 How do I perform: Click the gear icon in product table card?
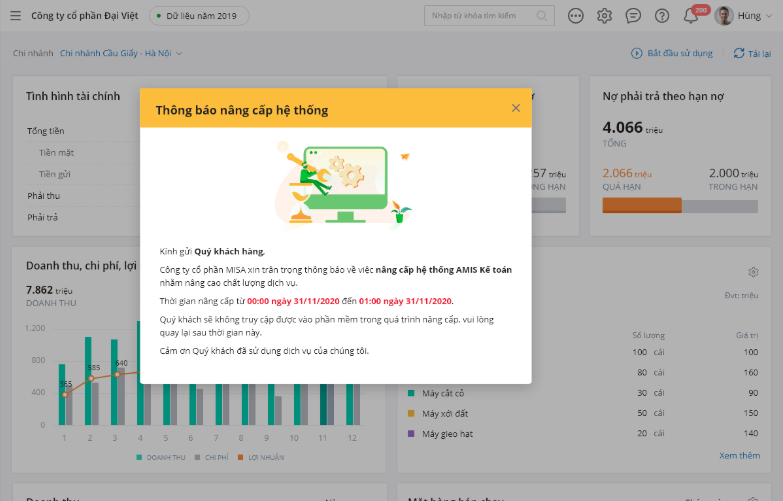pyautogui.click(x=752, y=272)
